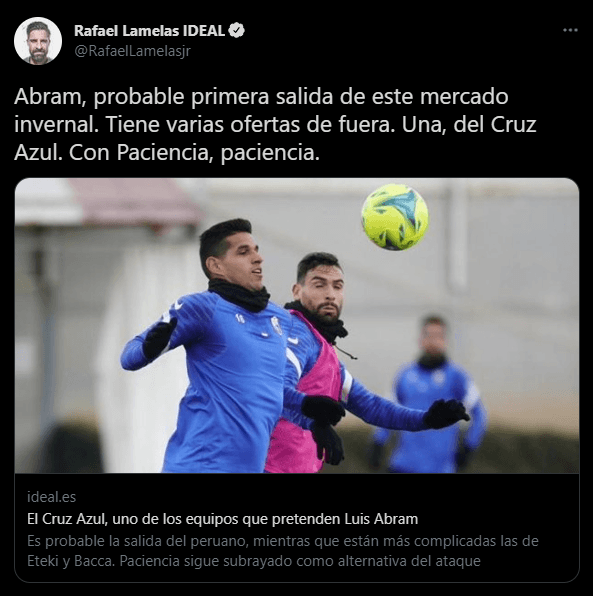593x596 pixels.
Task: Click the description line mentioning Eteki y Bacca
Action: pos(254,561)
